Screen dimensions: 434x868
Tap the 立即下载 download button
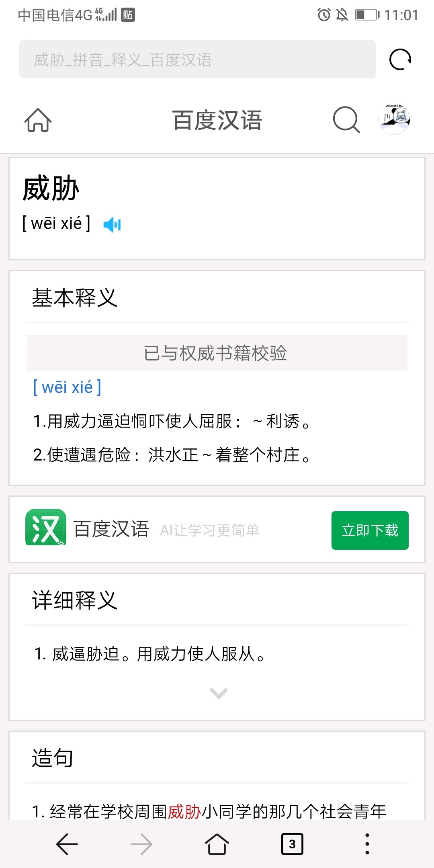(370, 530)
